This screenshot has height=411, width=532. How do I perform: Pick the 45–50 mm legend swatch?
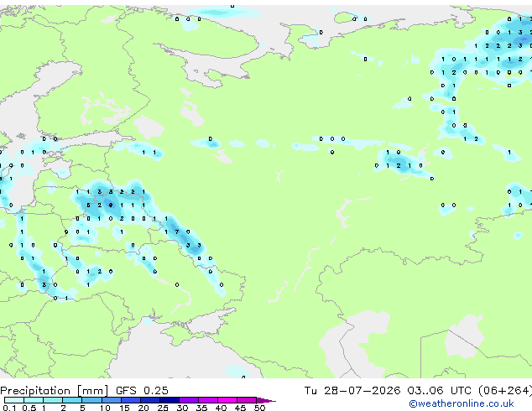pos(247,400)
